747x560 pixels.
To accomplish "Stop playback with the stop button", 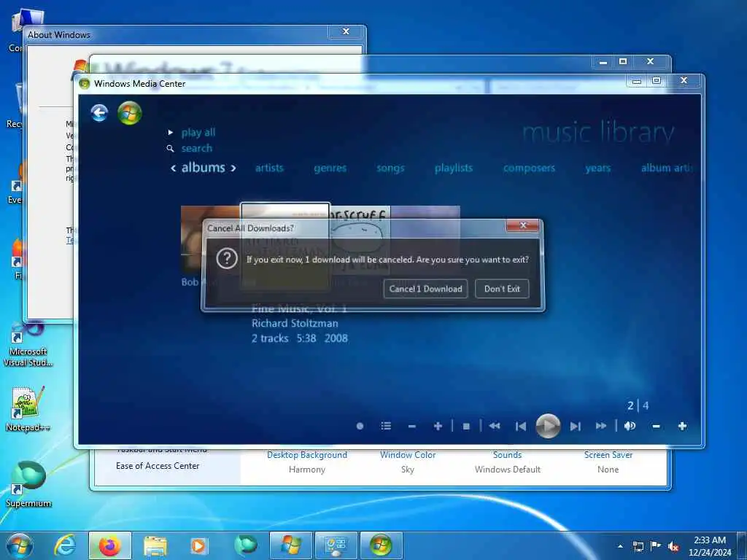I will [x=466, y=426].
